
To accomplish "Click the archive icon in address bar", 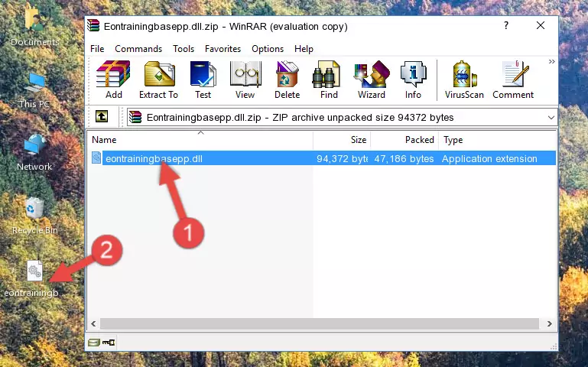I will tap(135, 117).
